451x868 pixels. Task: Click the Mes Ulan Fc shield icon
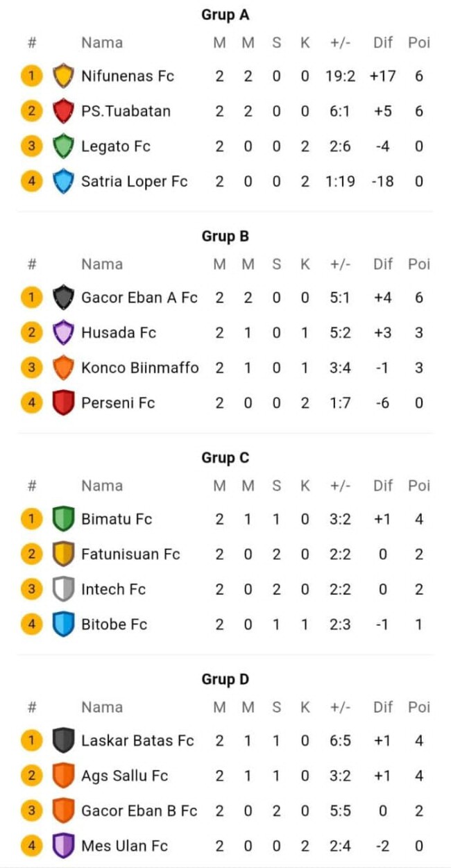(63, 846)
